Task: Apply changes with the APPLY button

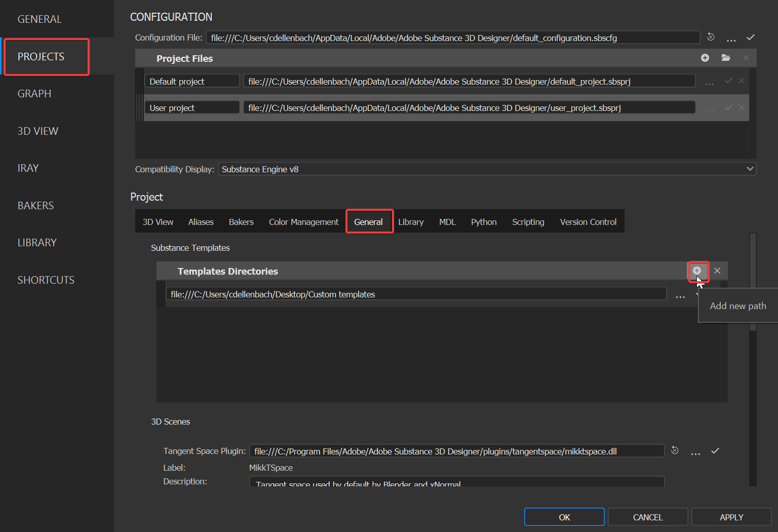Action: click(731, 516)
